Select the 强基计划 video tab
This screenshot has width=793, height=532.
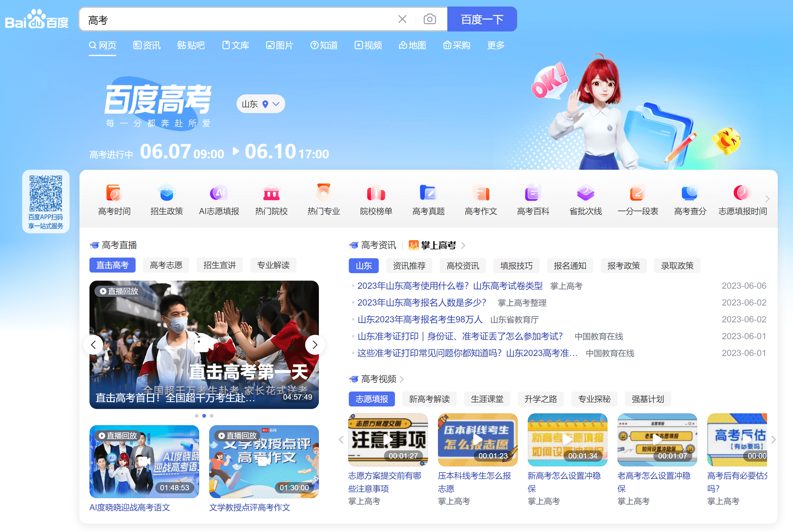[648, 399]
